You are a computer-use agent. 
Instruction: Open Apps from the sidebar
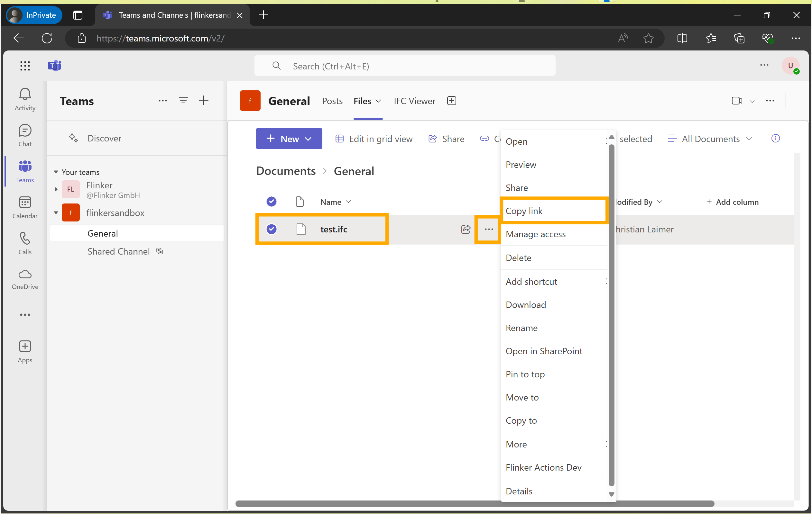(25, 351)
